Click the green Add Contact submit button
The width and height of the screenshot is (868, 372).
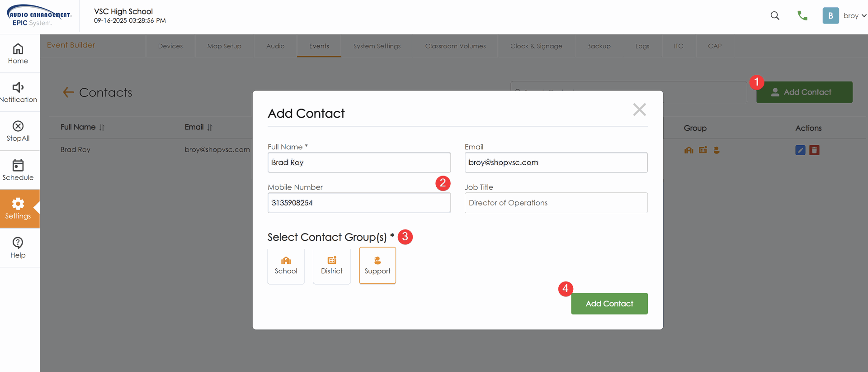point(609,304)
